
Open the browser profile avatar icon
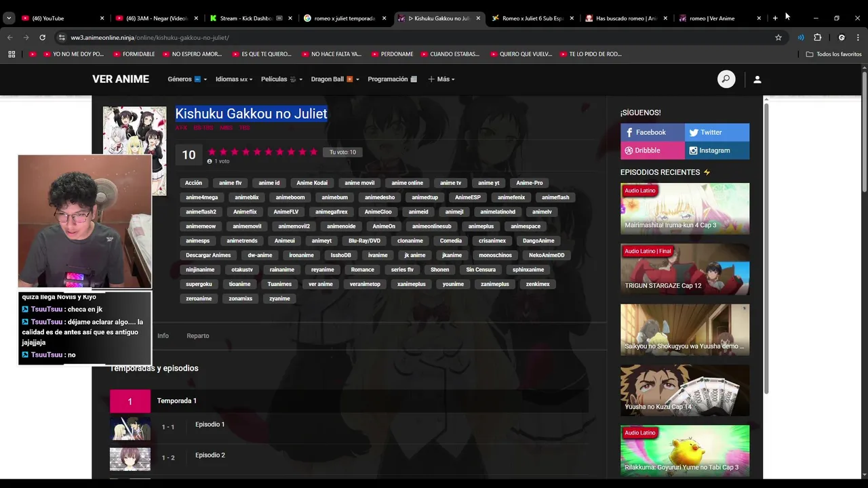click(842, 37)
